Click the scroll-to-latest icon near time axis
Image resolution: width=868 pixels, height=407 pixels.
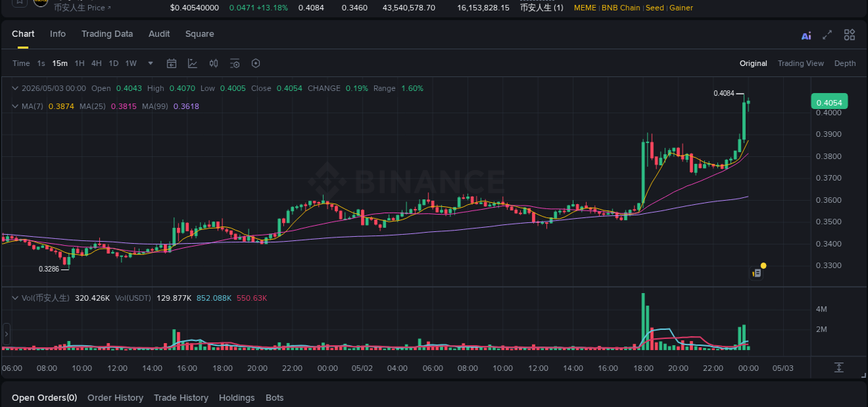pos(839,367)
